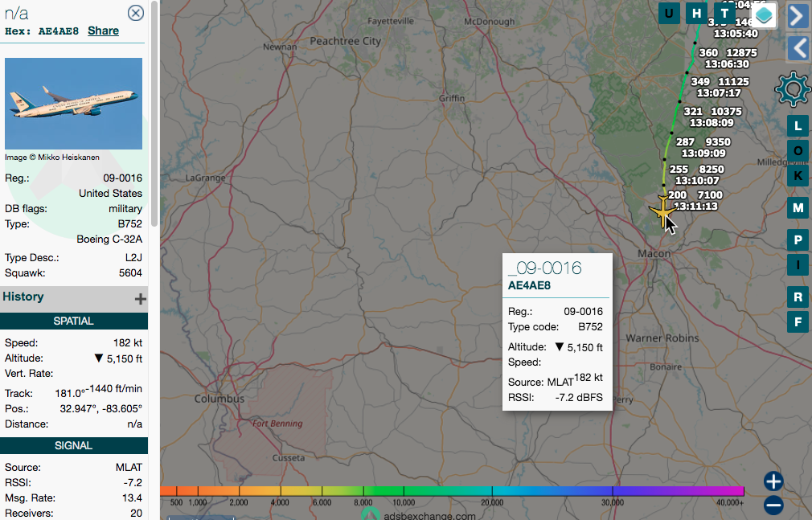
Task: Toggle the U map button
Action: point(669,14)
